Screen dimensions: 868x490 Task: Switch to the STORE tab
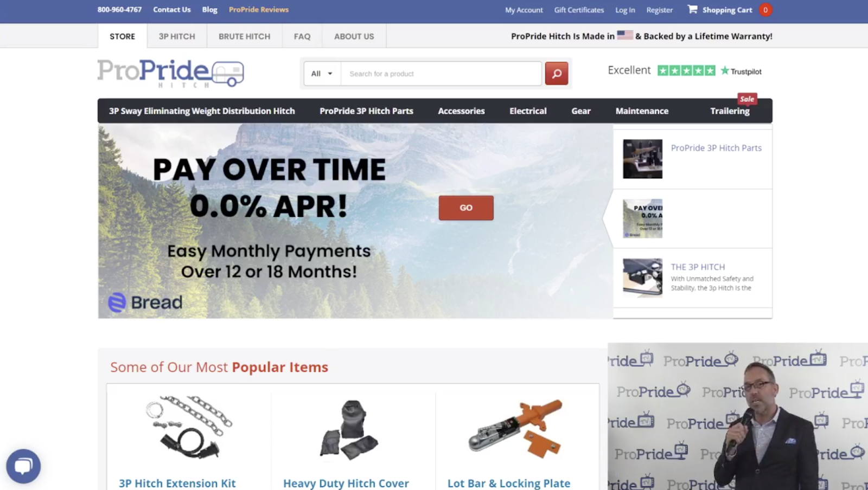(123, 36)
